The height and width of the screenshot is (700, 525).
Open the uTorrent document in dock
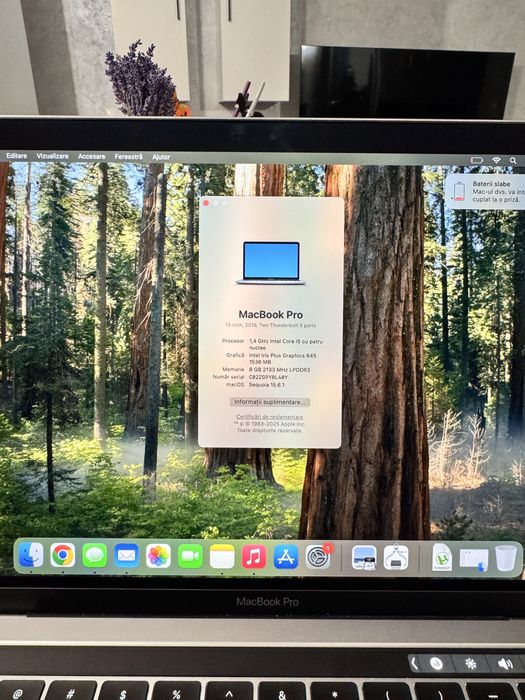pos(442,558)
